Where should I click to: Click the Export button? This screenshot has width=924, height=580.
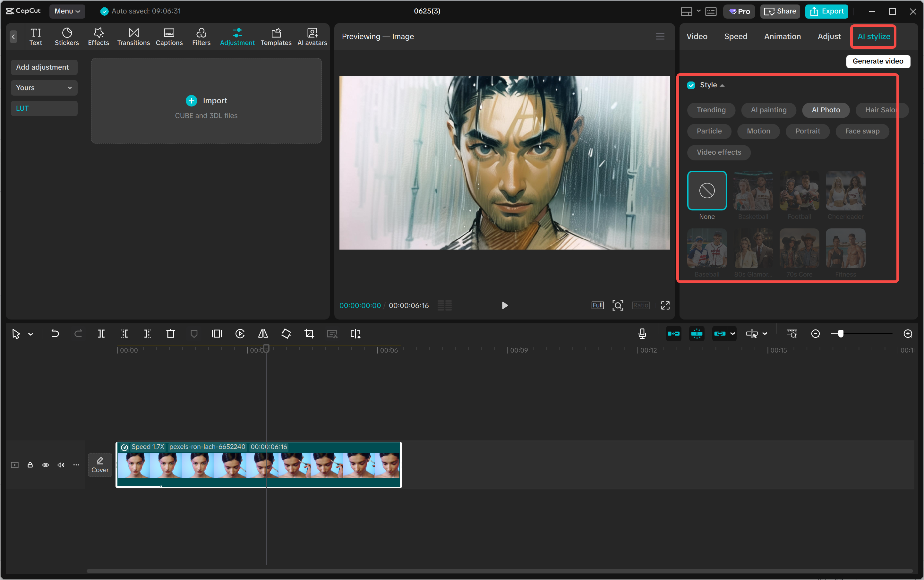click(826, 11)
